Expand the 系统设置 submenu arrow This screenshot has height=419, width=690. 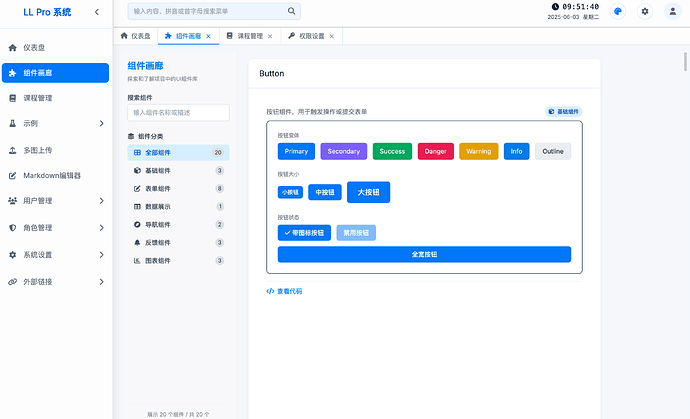tap(102, 255)
